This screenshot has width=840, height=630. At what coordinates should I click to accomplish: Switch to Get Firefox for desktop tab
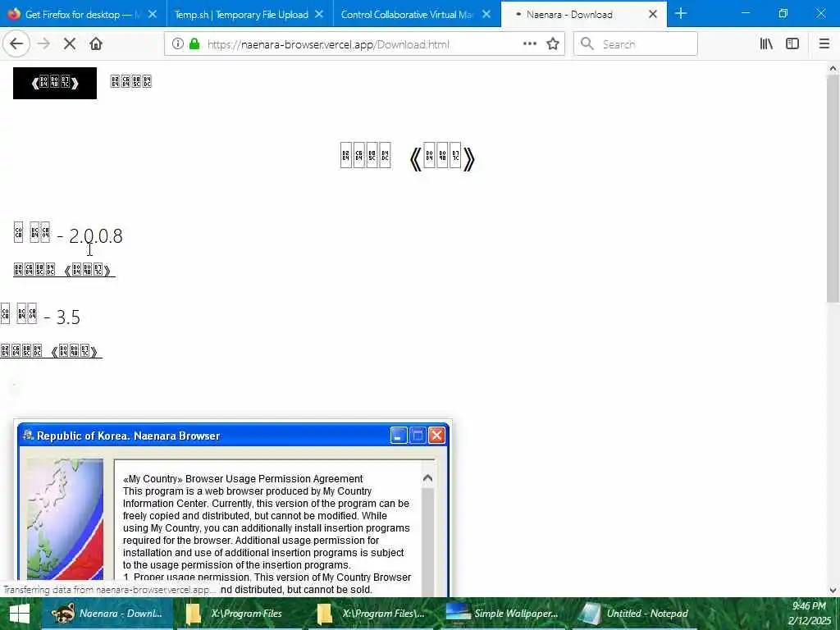pos(83,14)
